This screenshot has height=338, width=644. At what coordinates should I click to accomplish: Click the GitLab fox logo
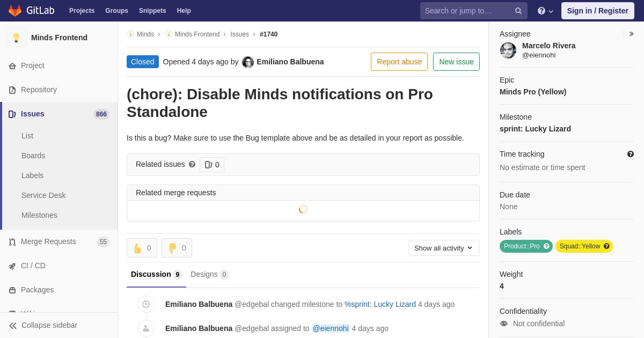[x=15, y=11]
